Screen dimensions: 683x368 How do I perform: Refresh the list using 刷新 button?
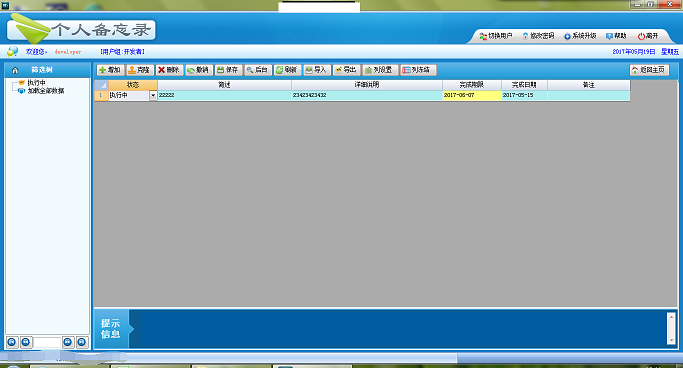(287, 70)
